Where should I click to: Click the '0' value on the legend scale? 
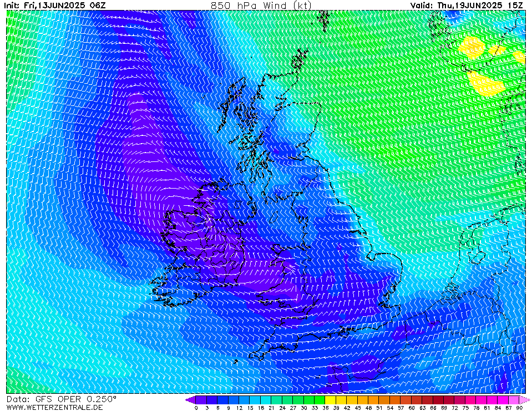click(x=196, y=408)
